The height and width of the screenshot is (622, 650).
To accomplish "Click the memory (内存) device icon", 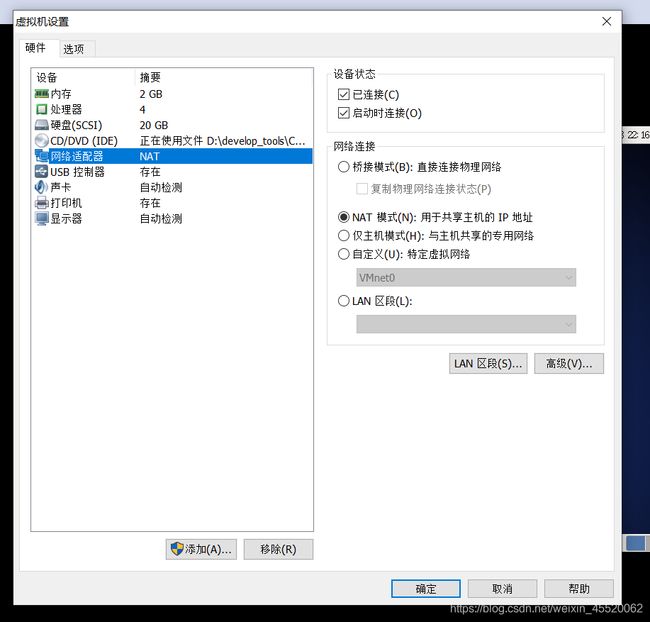I will pyautogui.click(x=41, y=94).
